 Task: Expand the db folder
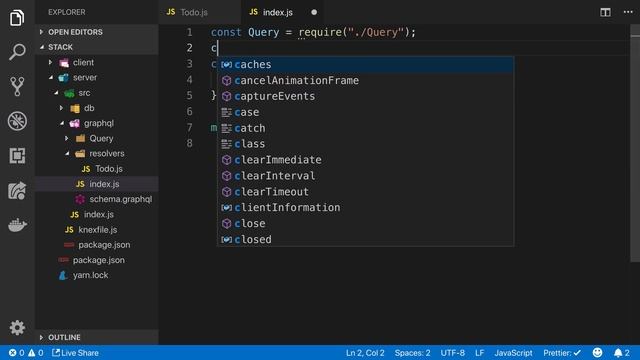tap(97, 108)
